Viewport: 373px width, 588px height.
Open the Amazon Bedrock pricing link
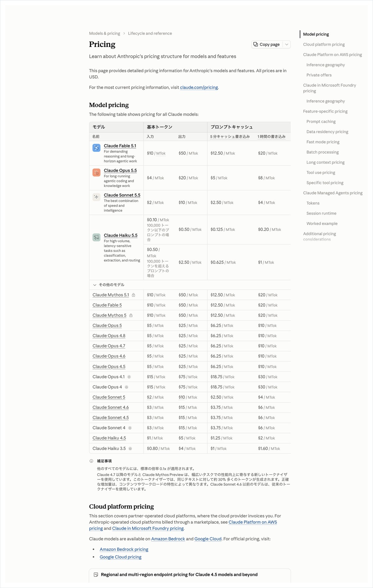pyautogui.click(x=124, y=549)
